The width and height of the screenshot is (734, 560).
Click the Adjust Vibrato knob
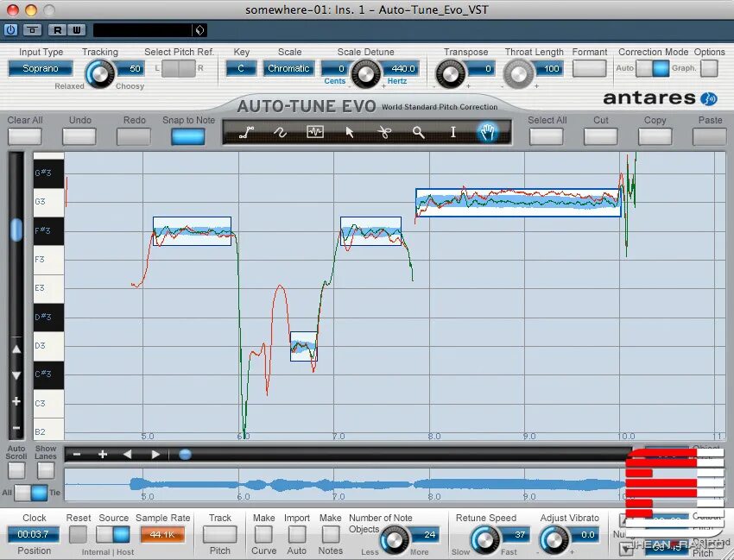tap(554, 539)
